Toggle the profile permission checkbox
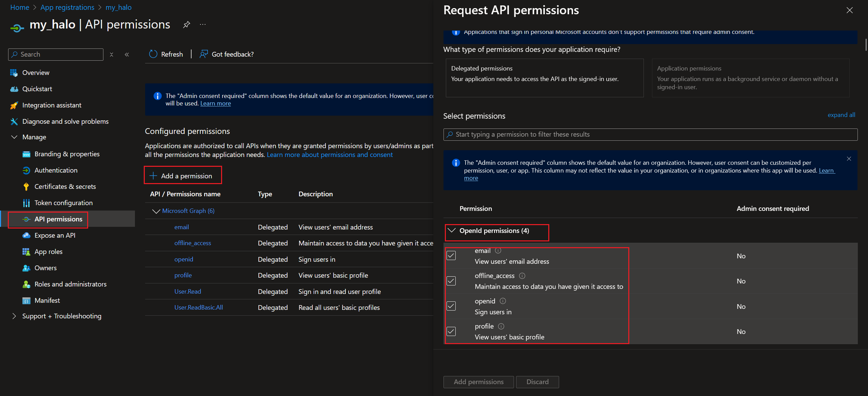 [451, 331]
